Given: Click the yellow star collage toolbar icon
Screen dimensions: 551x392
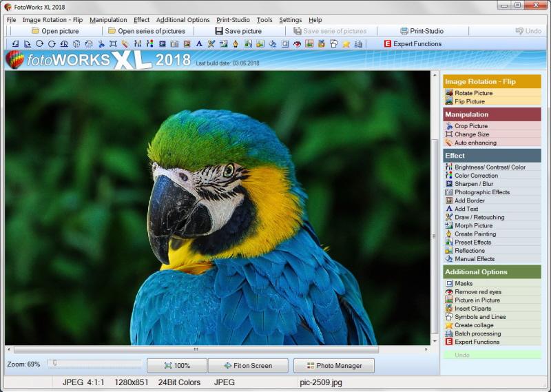Looking at the screenshot, I should click(346, 44).
